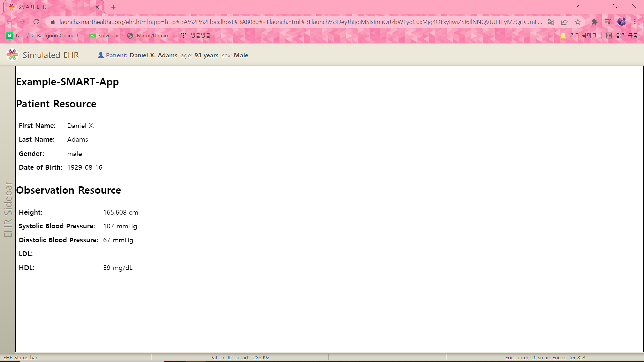
Task: Open the media control playlist icon
Action: coord(608,22)
